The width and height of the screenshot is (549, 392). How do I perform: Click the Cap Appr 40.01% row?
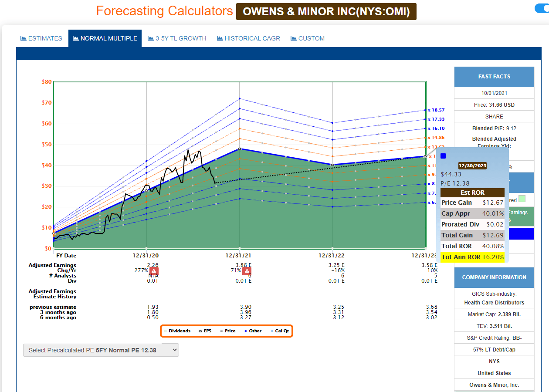point(472,213)
